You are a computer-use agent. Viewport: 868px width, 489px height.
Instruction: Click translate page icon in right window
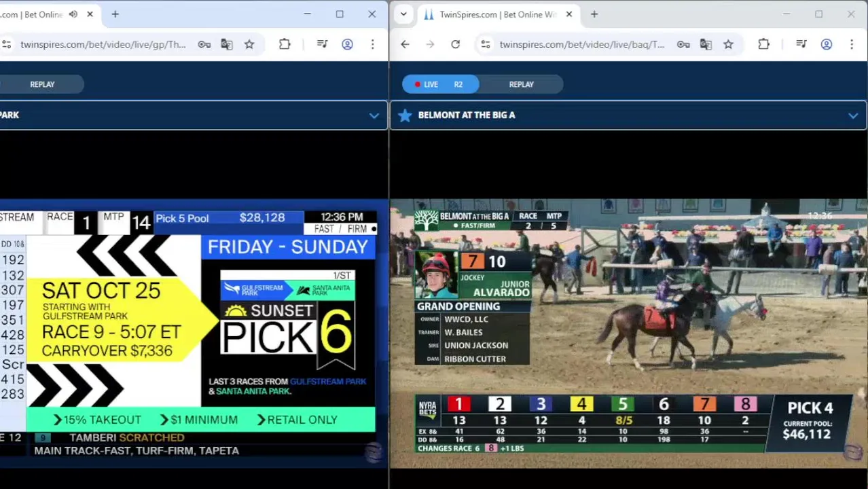tap(706, 44)
